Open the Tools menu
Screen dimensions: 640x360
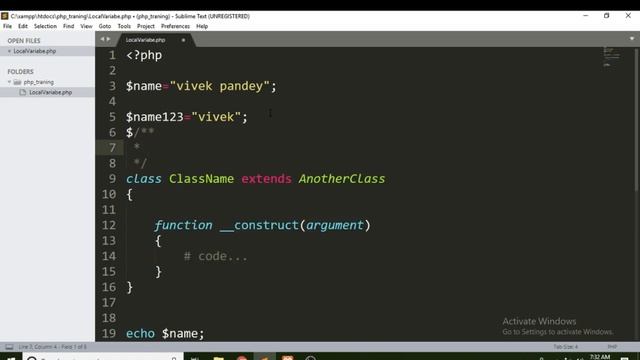point(124,26)
